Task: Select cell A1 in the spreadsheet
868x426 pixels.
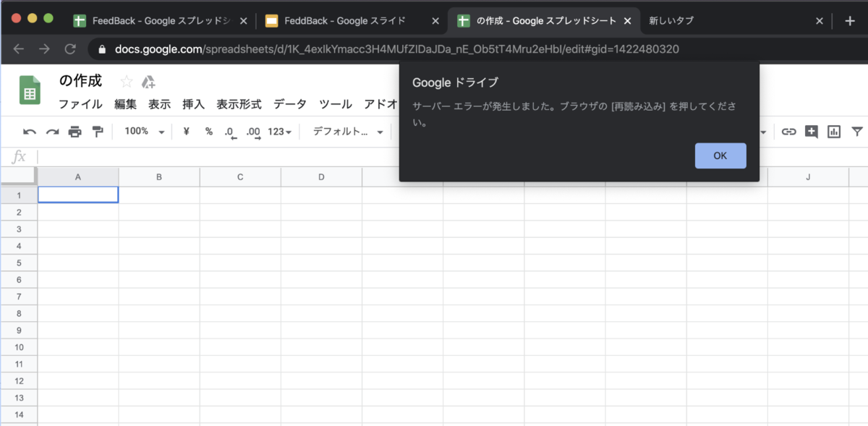Action: 78,194
